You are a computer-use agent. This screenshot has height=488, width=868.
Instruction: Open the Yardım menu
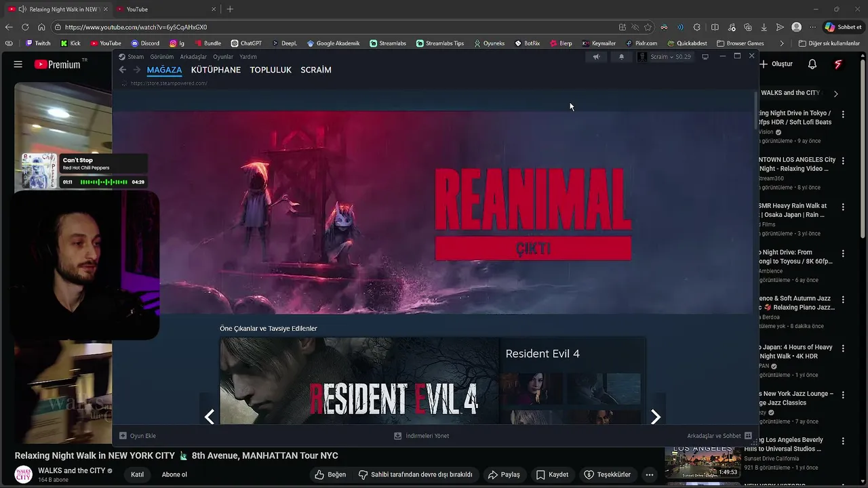(248, 57)
